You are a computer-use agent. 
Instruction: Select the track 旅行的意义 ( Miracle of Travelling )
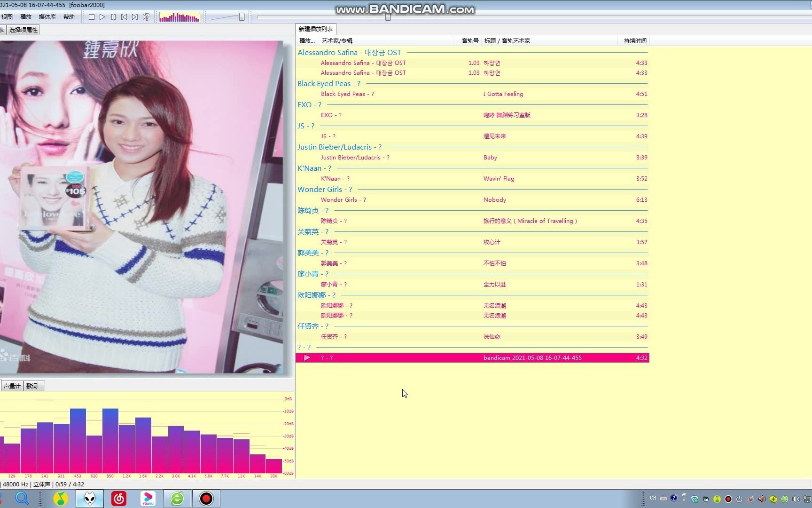(472, 221)
